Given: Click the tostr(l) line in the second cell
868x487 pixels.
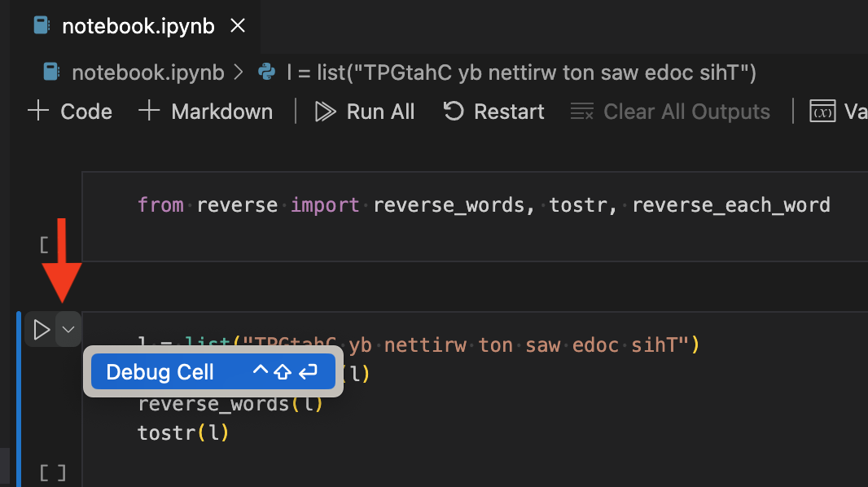Looking at the screenshot, I should coord(183,432).
